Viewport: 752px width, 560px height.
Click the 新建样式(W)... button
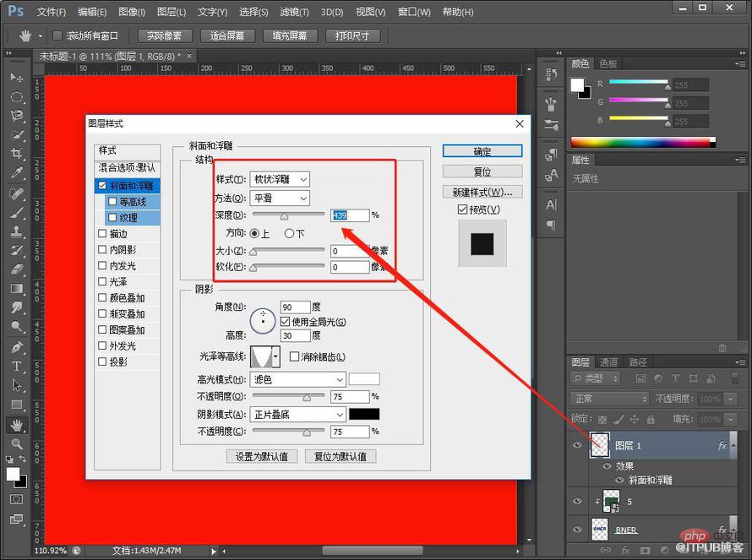(482, 193)
